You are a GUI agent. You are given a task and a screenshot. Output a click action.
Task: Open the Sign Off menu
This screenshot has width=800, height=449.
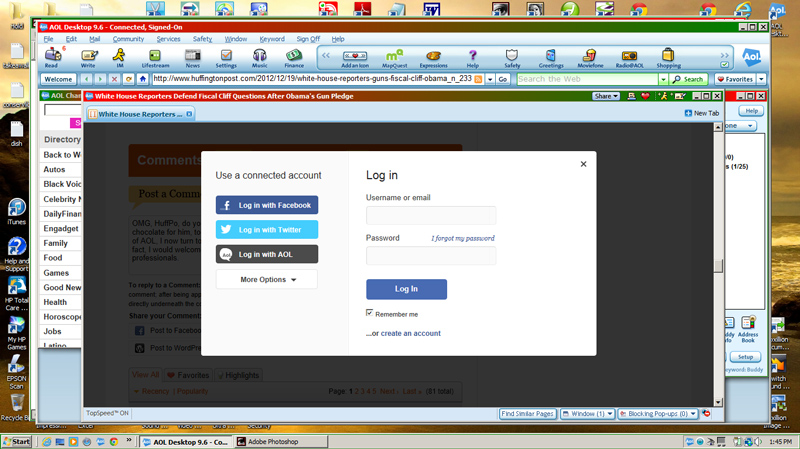[x=308, y=39]
